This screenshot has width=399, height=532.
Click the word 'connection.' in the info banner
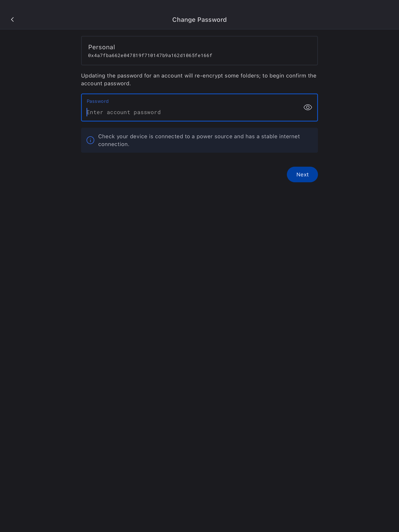pos(114,144)
